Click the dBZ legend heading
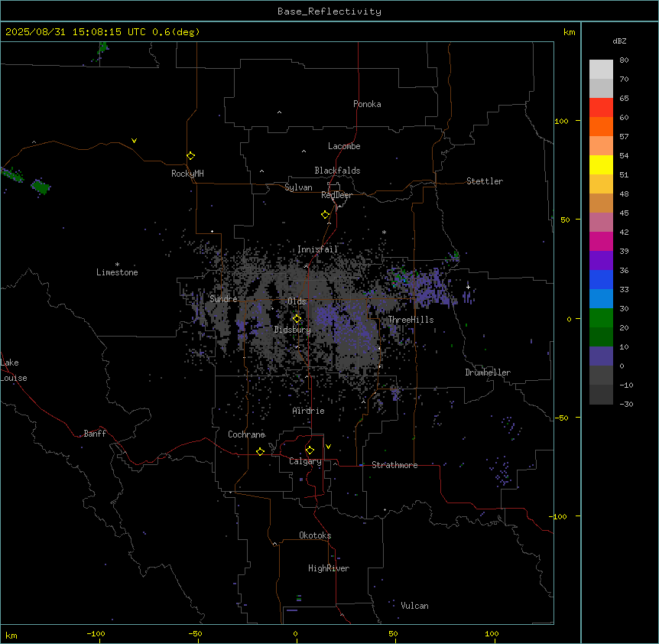659x644 pixels. (619, 41)
